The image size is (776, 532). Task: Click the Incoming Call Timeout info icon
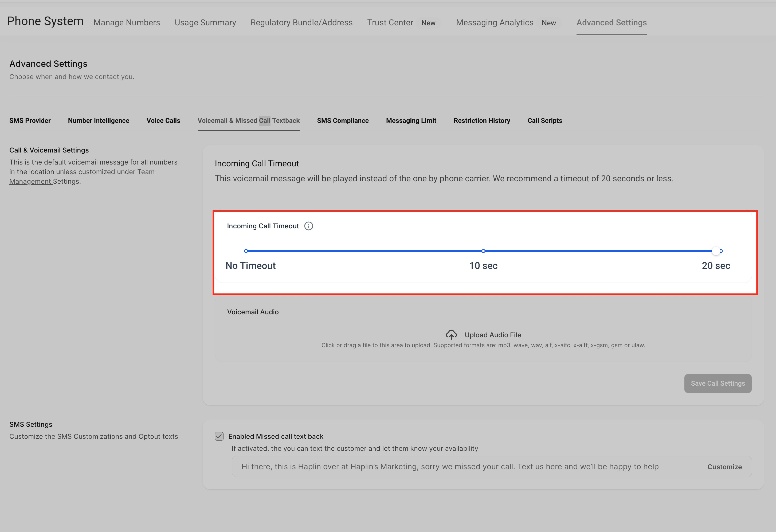[x=308, y=226]
